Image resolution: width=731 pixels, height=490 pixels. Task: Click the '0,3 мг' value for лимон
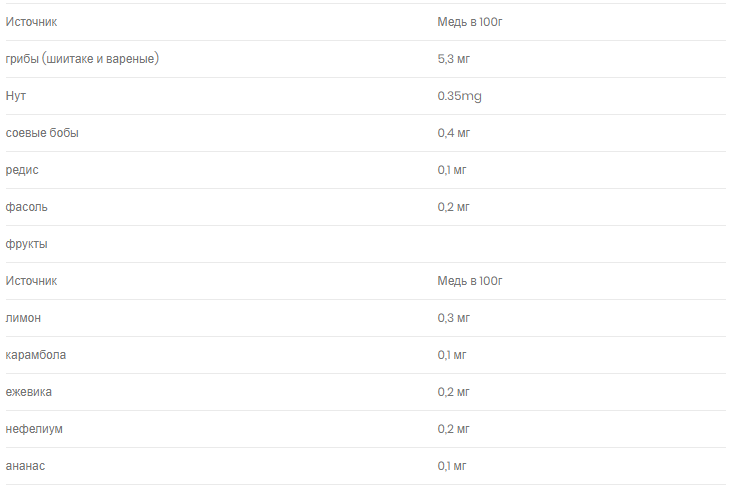(454, 318)
